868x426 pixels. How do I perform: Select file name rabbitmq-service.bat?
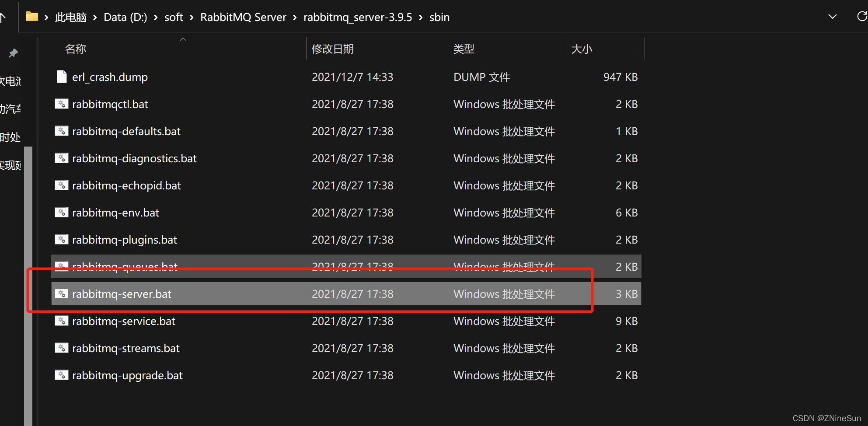124,321
